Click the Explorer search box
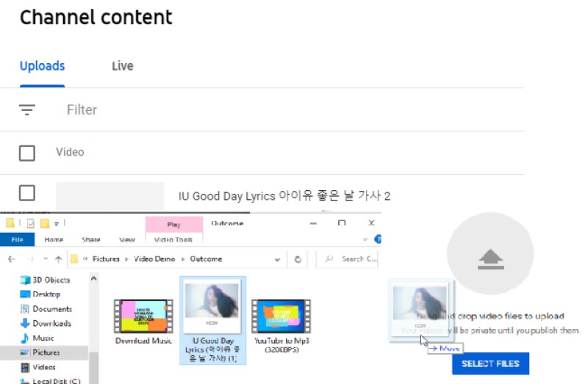Viewport: 588px width, 384px height. [348, 259]
